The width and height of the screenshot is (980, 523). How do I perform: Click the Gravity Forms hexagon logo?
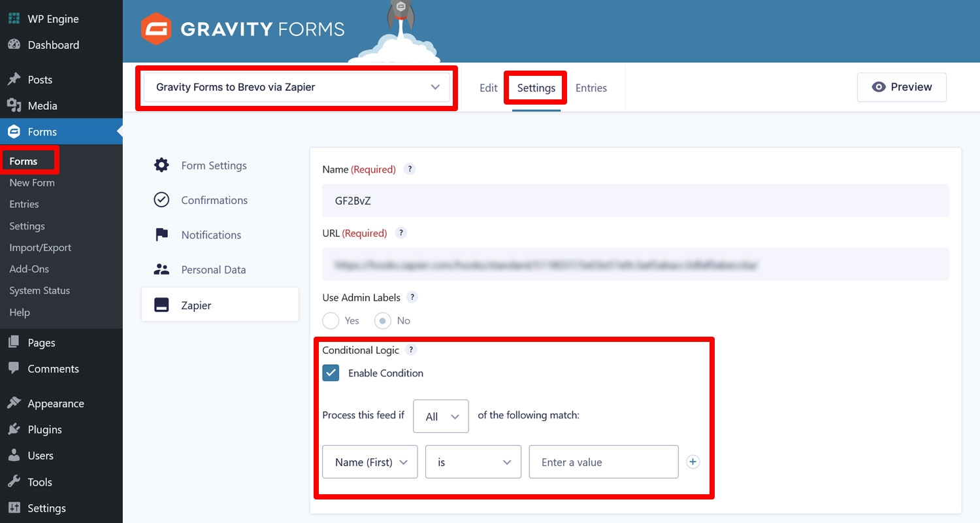[156, 29]
